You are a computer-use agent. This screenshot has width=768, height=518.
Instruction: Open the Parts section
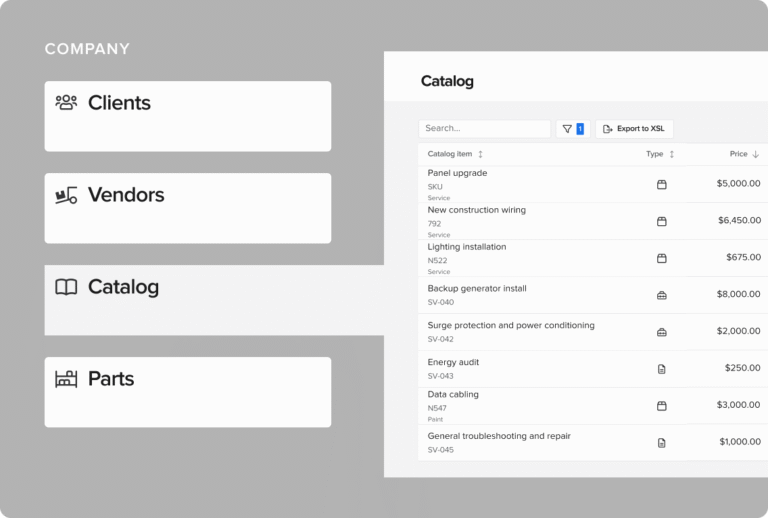point(188,392)
